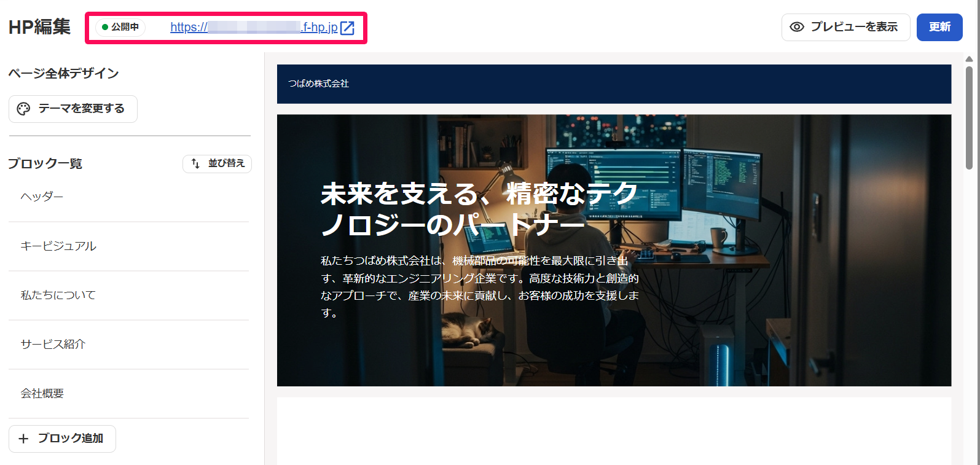Viewport: 980px width, 465px height.
Task: Select the キービジュアル block
Action: coord(129,246)
